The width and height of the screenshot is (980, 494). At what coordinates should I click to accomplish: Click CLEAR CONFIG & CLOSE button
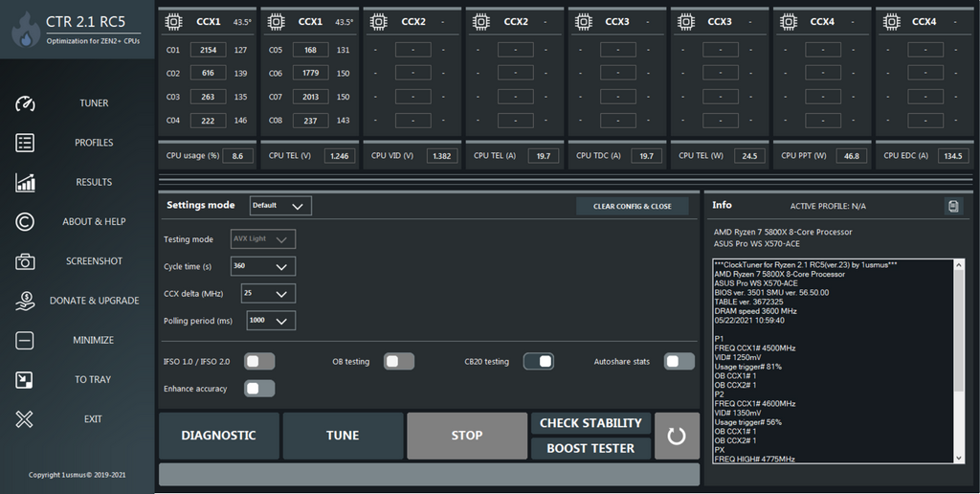click(x=633, y=207)
